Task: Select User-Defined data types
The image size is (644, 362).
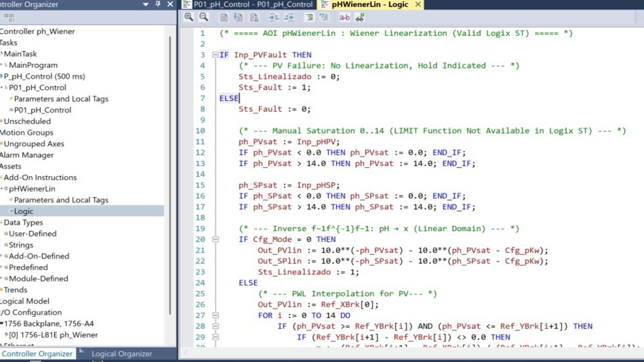Action: tap(32, 234)
